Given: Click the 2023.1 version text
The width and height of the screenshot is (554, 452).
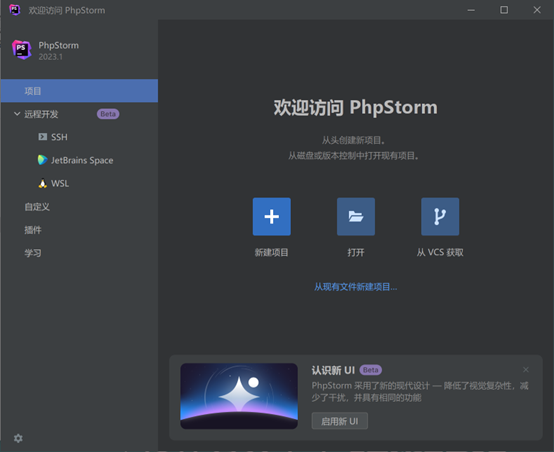Looking at the screenshot, I should point(51,57).
